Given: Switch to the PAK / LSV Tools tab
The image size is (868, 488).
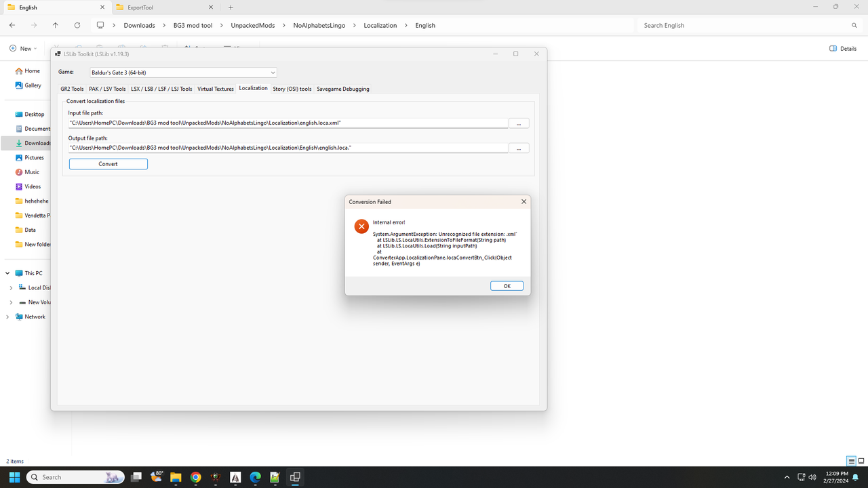Looking at the screenshot, I should pos(107,89).
